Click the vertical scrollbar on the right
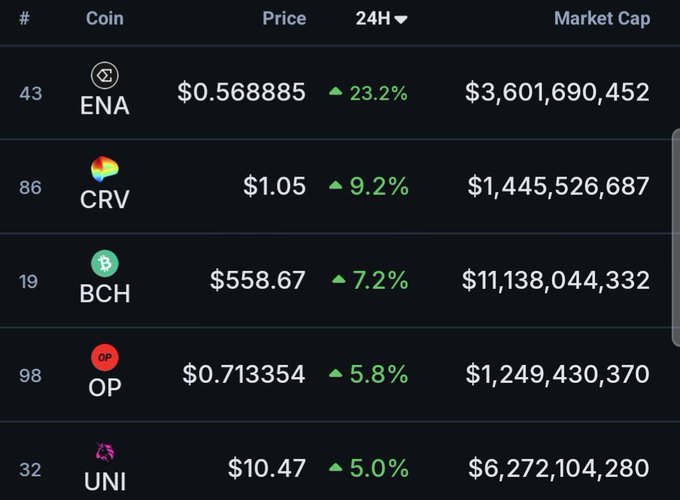680x500 pixels. 676,238
